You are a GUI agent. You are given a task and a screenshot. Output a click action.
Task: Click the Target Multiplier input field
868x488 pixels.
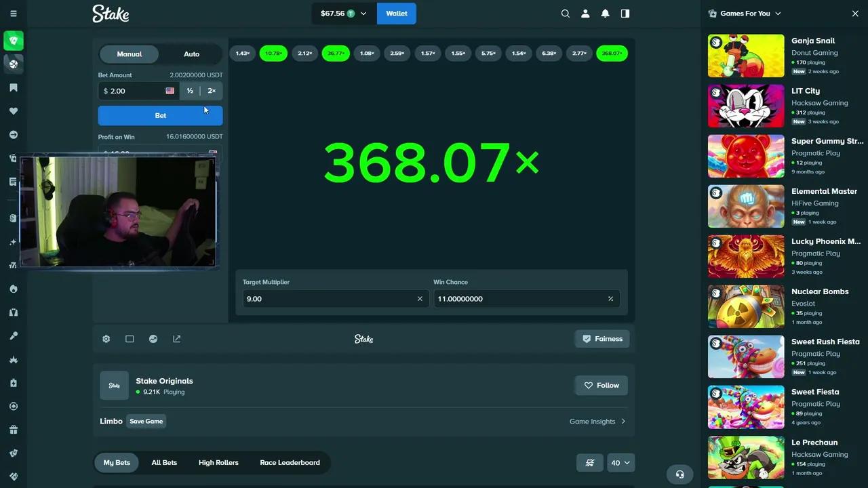pos(336,299)
